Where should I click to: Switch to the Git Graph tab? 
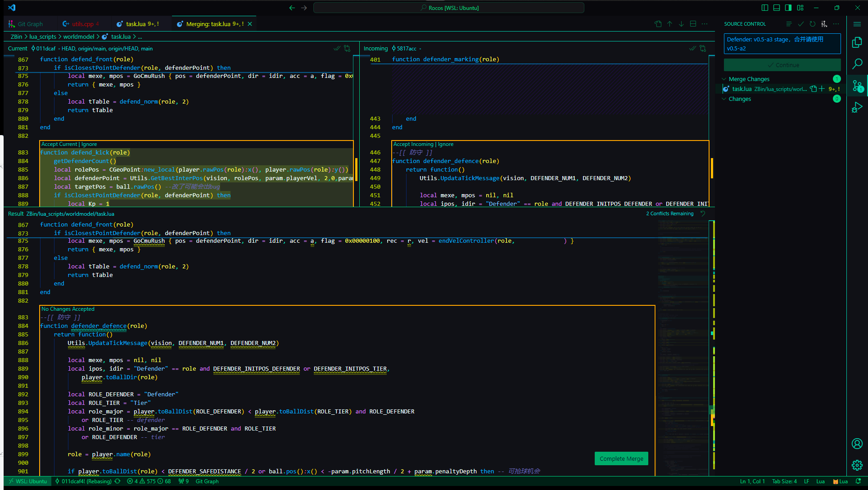(x=30, y=24)
